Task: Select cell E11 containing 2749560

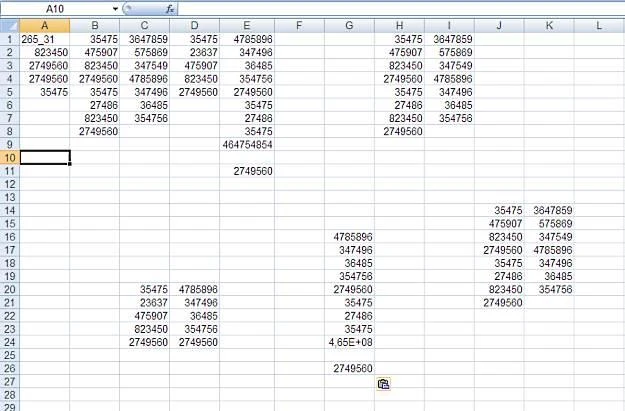Action: [x=247, y=171]
